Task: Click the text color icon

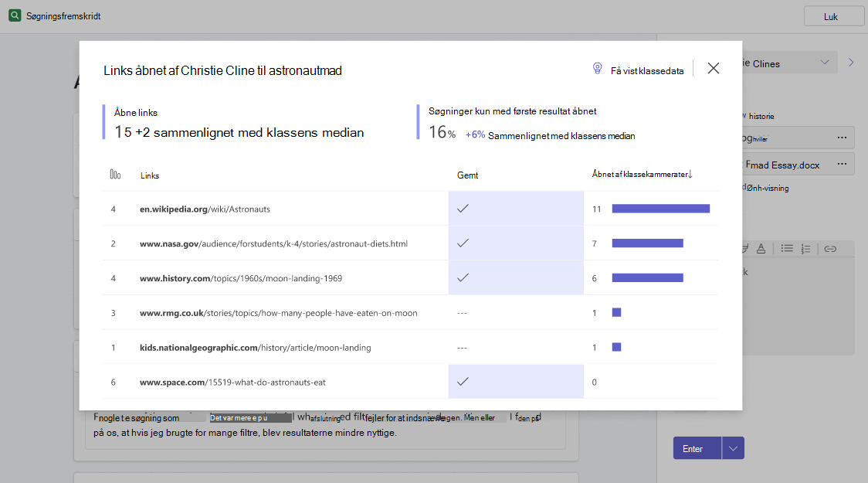Action: pos(761,249)
